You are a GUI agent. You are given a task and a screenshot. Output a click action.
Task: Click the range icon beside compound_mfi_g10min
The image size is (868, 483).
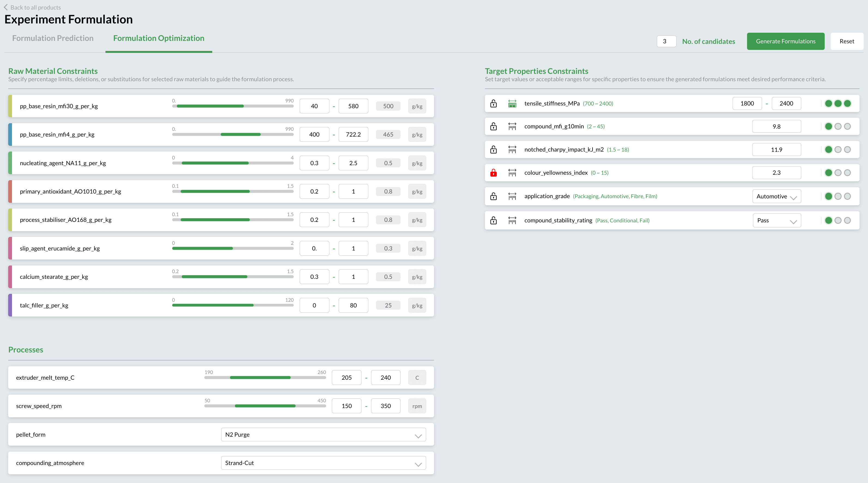[512, 126]
